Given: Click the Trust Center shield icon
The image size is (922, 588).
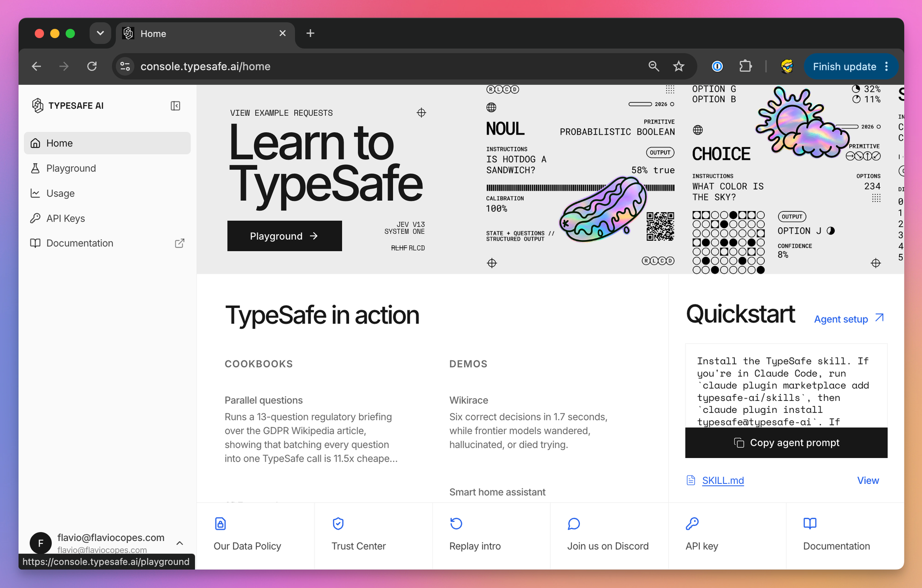Looking at the screenshot, I should point(338,523).
